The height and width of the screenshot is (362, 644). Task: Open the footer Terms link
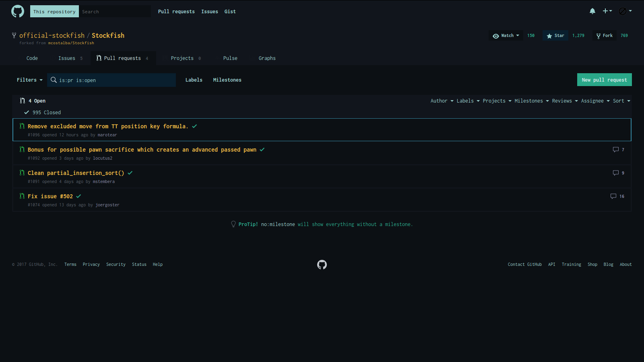(70, 265)
